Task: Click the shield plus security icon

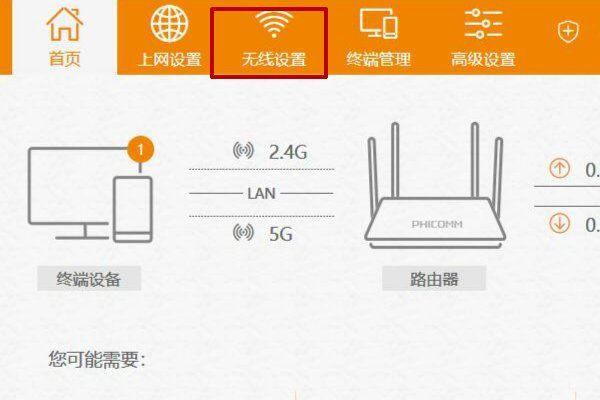Action: 568,32
